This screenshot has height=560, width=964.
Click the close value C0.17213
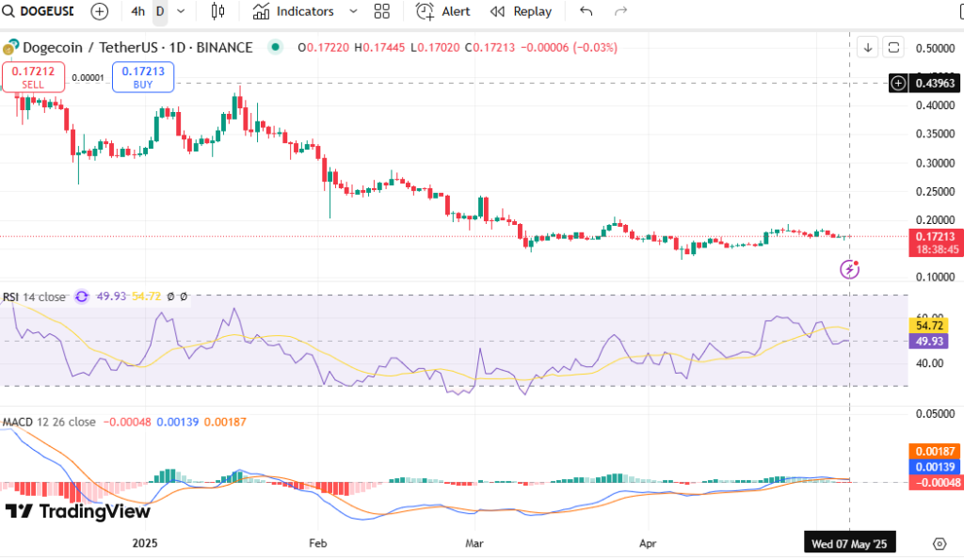tap(490, 47)
